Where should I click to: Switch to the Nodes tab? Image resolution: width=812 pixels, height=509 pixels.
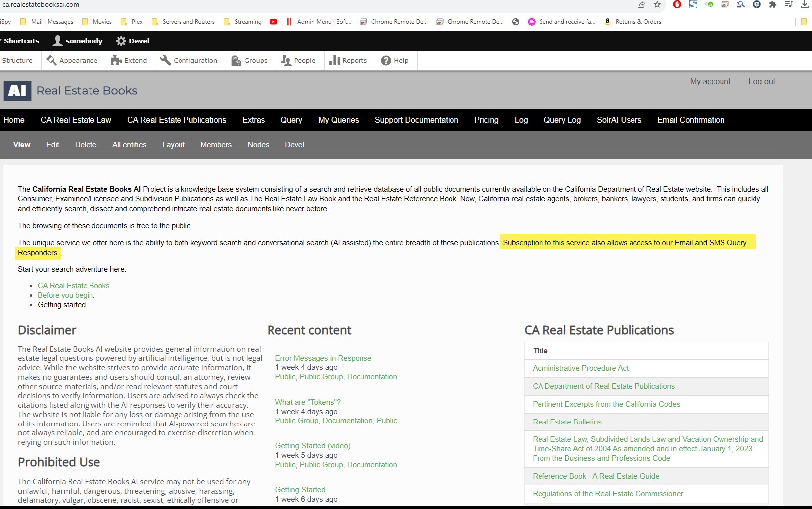coord(258,145)
